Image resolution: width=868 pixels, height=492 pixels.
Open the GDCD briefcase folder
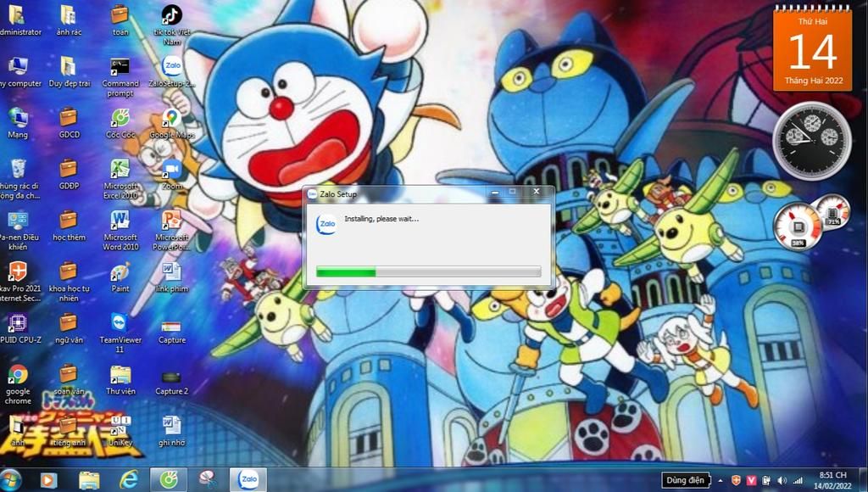coord(69,123)
